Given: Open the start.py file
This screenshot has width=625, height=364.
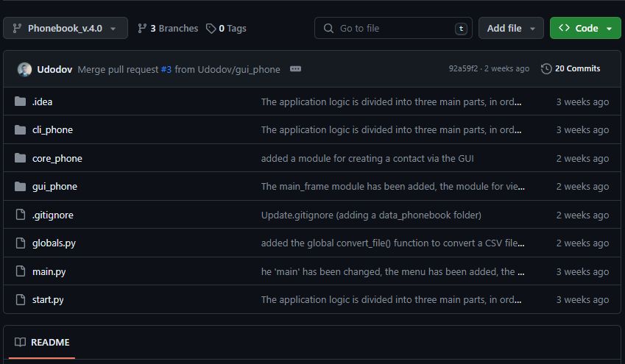Looking at the screenshot, I should 48,299.
